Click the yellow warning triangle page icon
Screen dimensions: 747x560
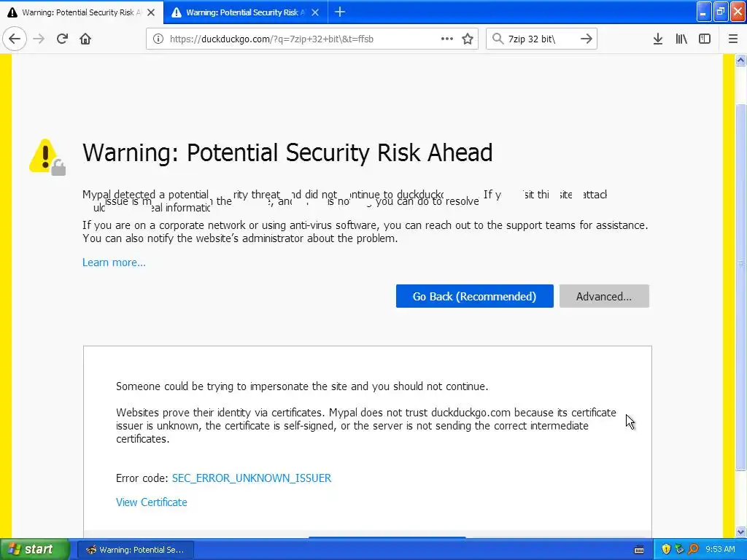(x=46, y=157)
